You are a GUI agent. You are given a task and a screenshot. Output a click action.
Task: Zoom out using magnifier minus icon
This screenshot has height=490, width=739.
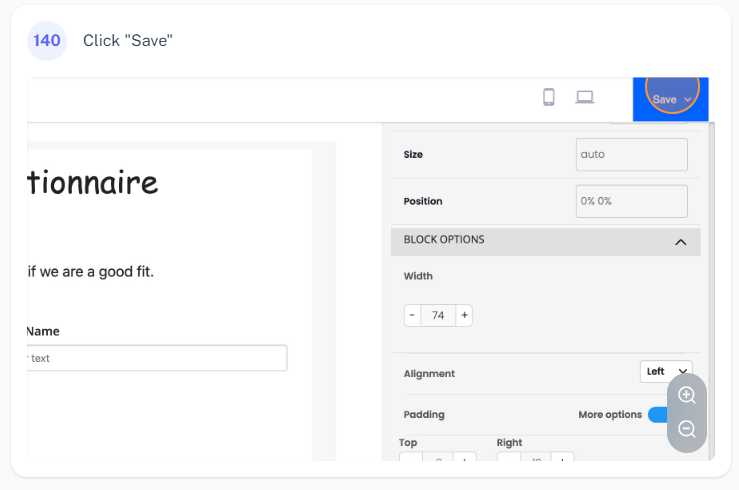(687, 429)
